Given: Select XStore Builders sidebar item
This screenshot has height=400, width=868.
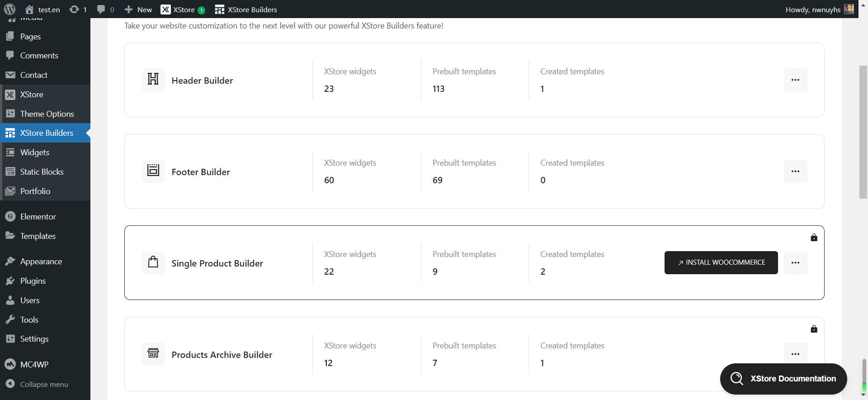Looking at the screenshot, I should 45,133.
